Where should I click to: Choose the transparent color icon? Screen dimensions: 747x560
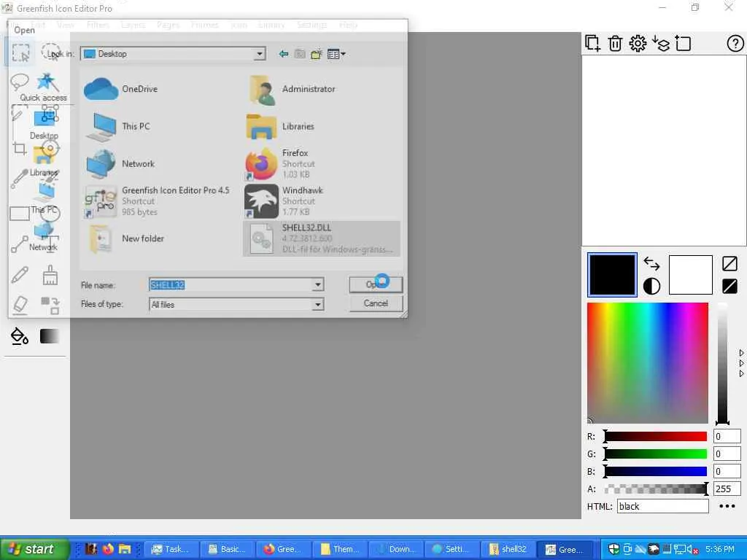click(729, 263)
